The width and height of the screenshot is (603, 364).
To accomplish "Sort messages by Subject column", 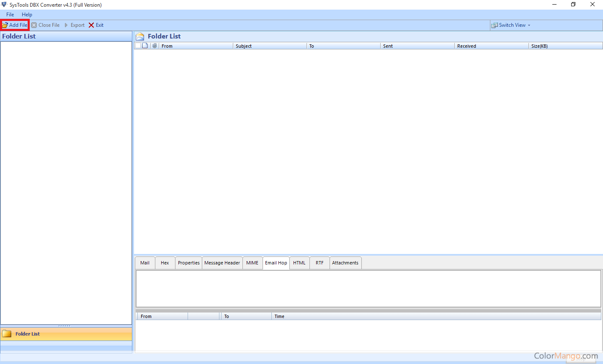I will 270,46.
